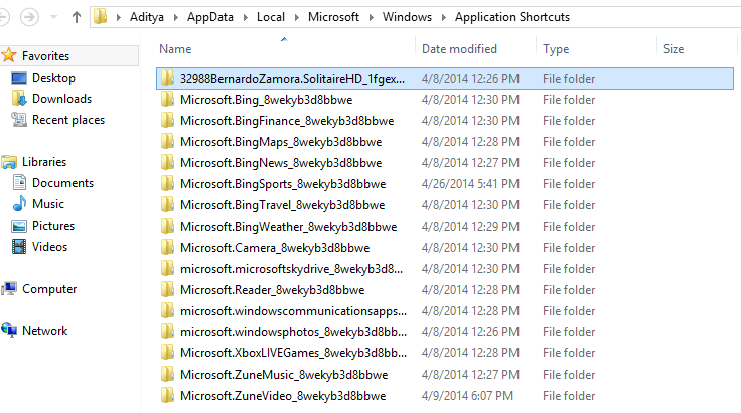Click the 4/9/2014 6:07 PM date cell

467,396
